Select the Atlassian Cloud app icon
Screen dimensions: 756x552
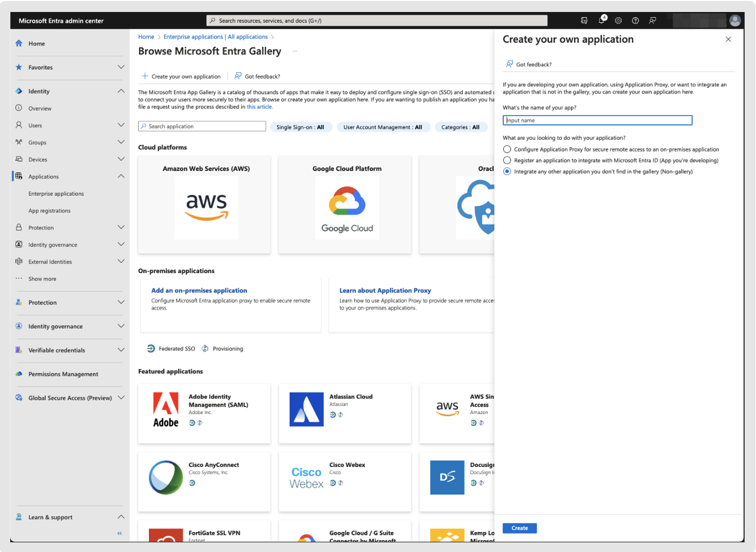pos(306,409)
